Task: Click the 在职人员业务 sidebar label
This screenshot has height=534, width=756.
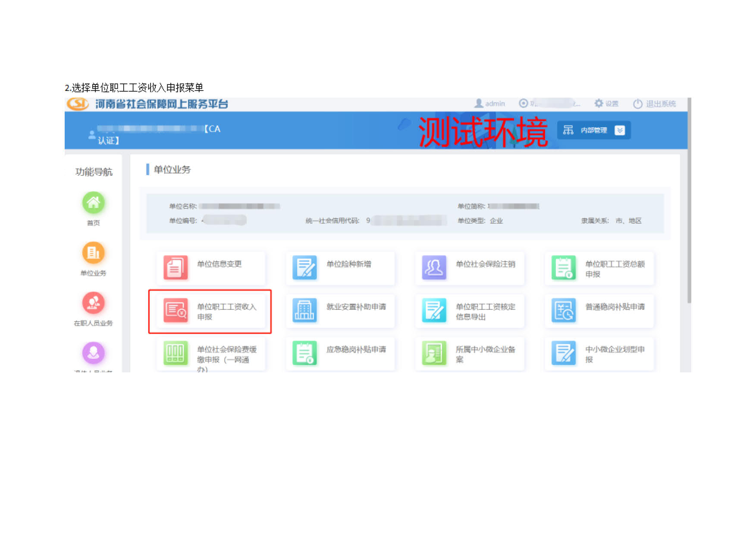Action: point(94,323)
